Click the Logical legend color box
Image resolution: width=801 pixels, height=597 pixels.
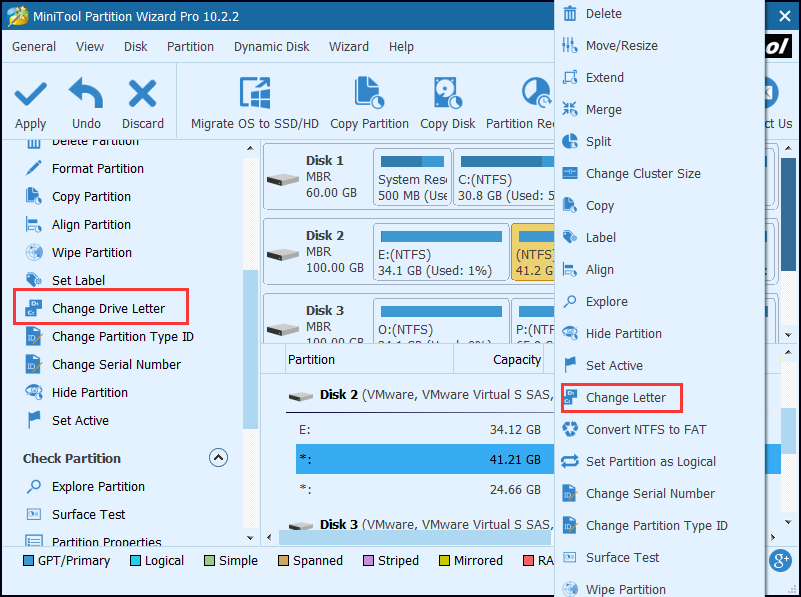pos(135,561)
